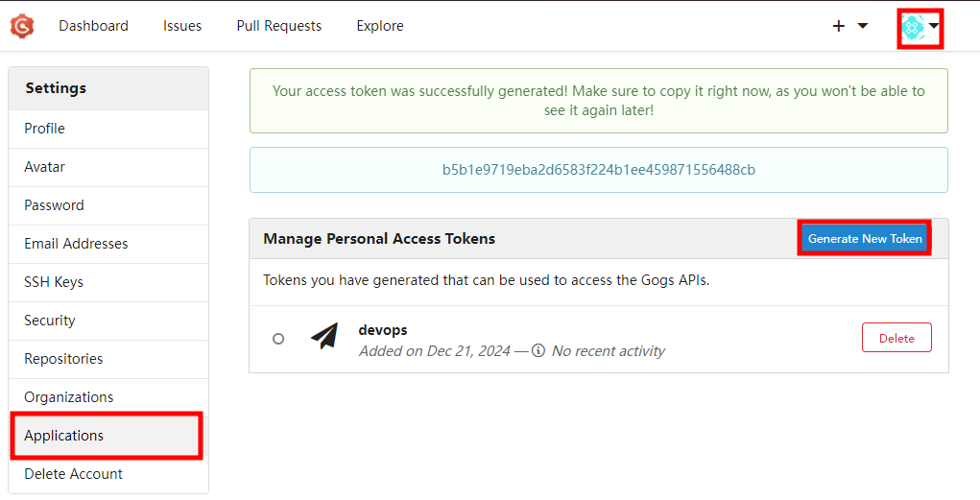Open Explore in the navigation bar

click(380, 26)
